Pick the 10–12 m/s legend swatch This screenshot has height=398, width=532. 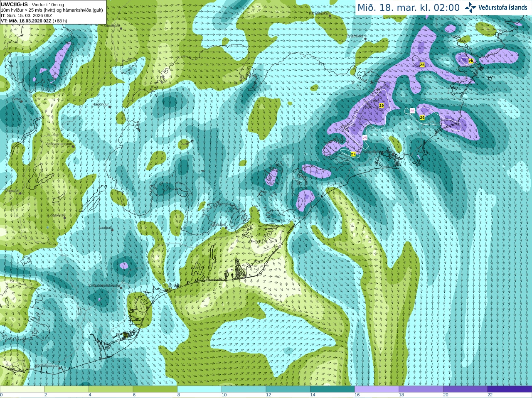click(x=244, y=389)
